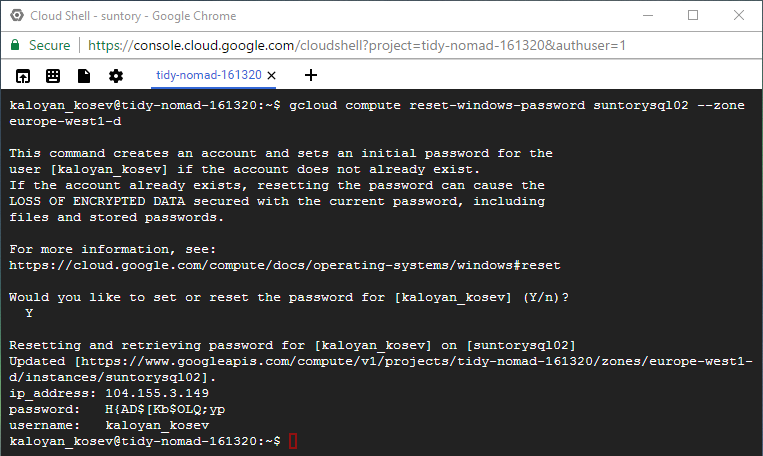Open terminal settings gear icon

click(x=115, y=76)
